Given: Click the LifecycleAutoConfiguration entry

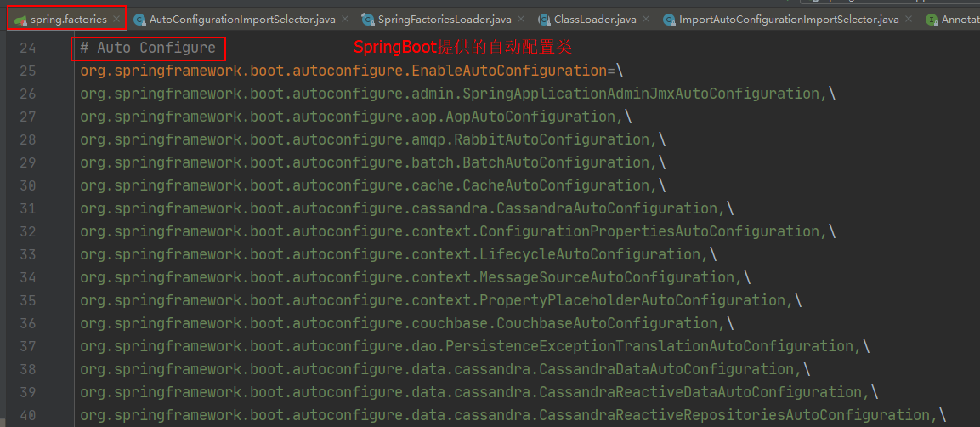Looking at the screenshot, I should (x=399, y=254).
